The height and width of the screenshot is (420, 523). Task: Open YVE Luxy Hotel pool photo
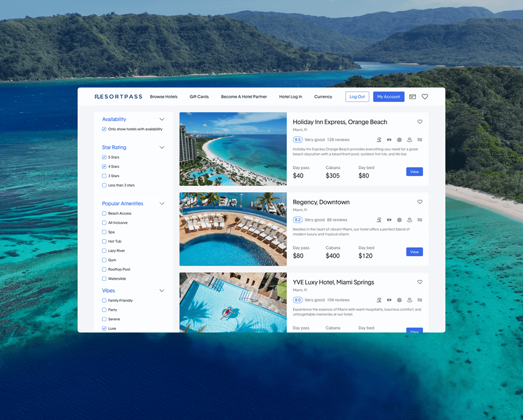(x=233, y=302)
